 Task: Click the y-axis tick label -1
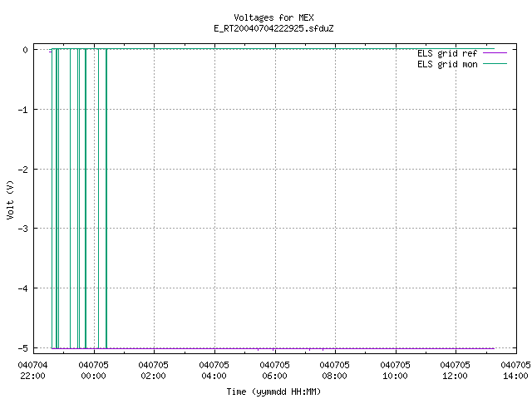tap(23, 110)
